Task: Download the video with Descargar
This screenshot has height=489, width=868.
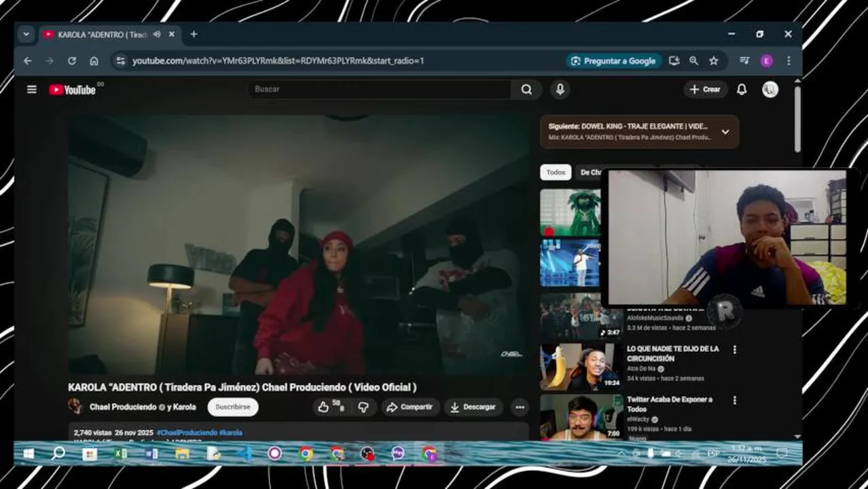Action: (x=473, y=407)
